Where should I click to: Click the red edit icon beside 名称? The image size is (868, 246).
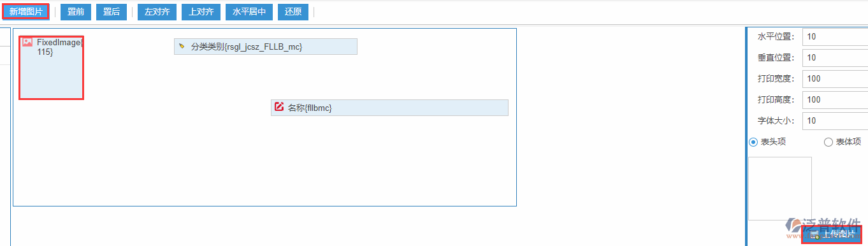point(279,107)
